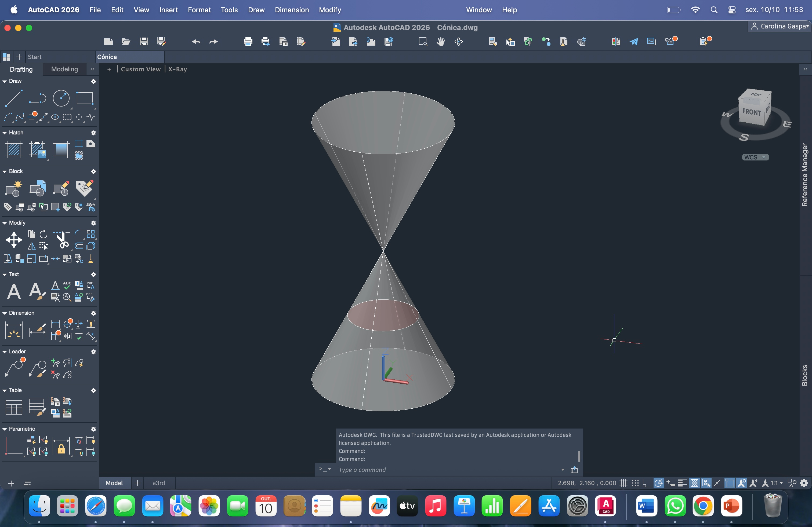Viewport: 812px width, 527px height.
Task: Click the FRONT face of the ViewCube
Action: [752, 112]
